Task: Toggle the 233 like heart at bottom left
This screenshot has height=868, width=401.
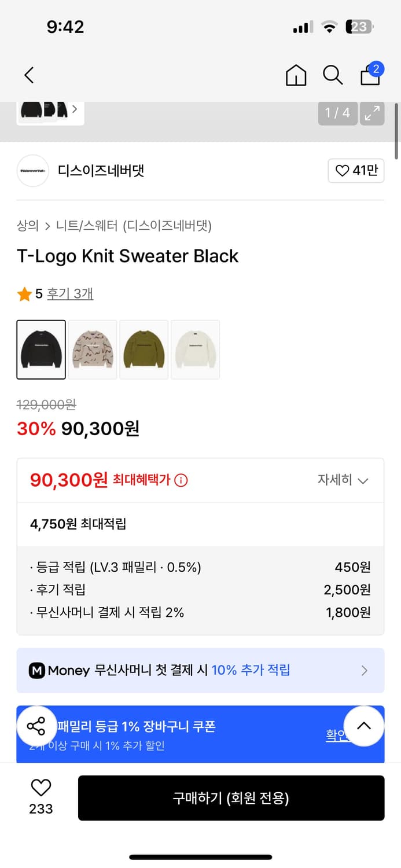Action: point(40,789)
